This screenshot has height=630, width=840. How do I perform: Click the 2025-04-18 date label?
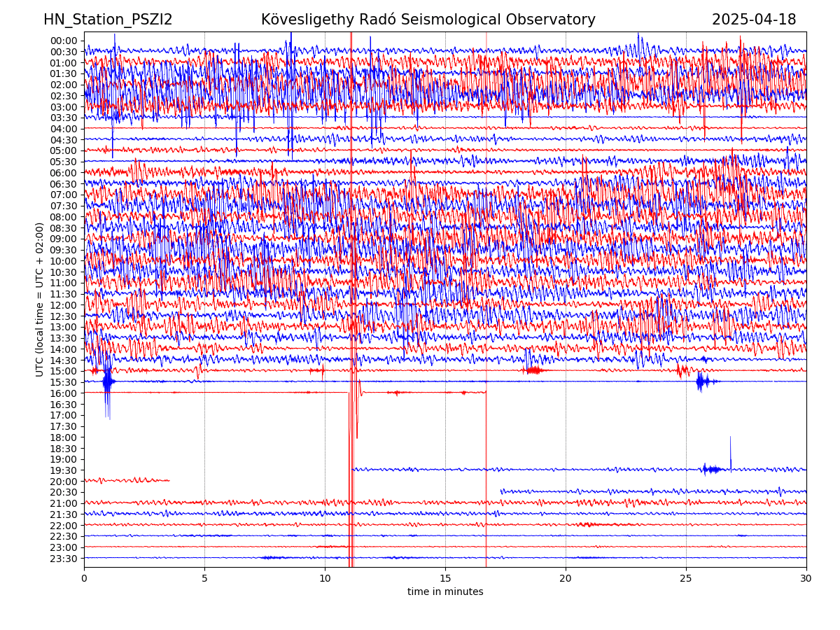tap(753, 20)
